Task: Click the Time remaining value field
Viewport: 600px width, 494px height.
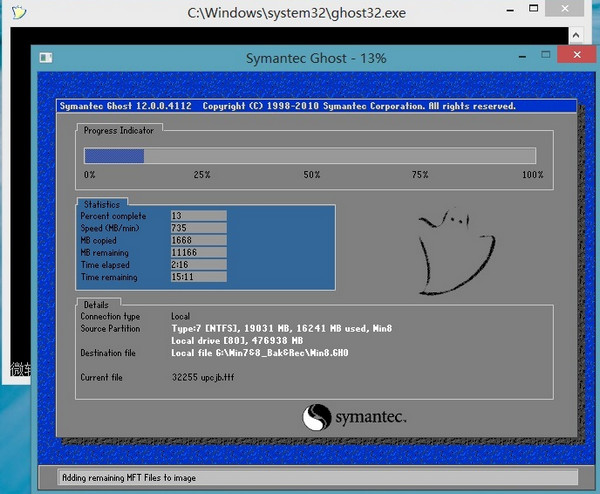Action: [x=198, y=277]
